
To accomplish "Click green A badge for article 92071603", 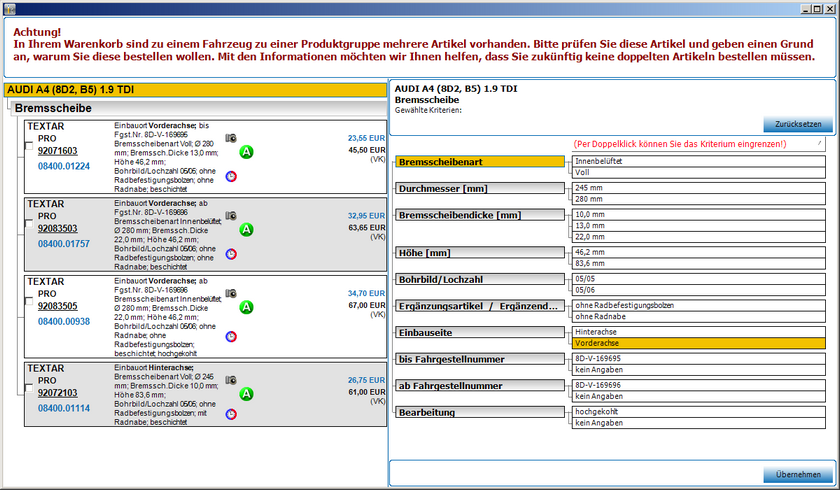I will [246, 152].
